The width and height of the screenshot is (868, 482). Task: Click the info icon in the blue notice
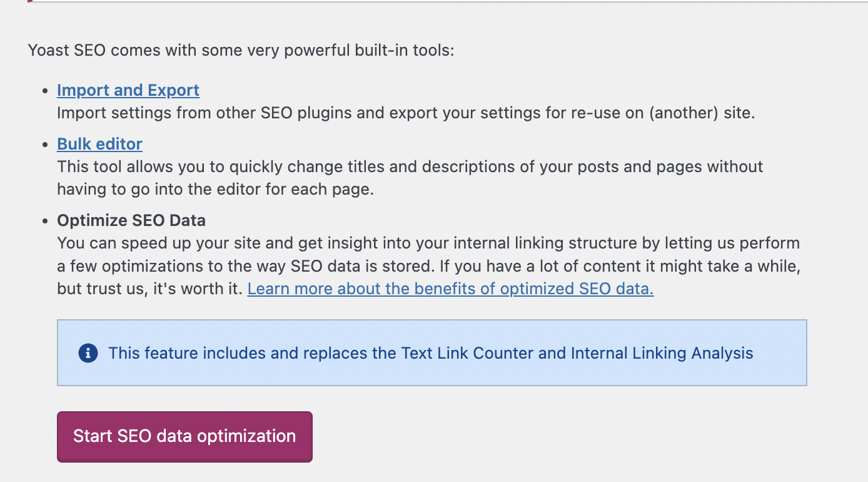coord(88,353)
